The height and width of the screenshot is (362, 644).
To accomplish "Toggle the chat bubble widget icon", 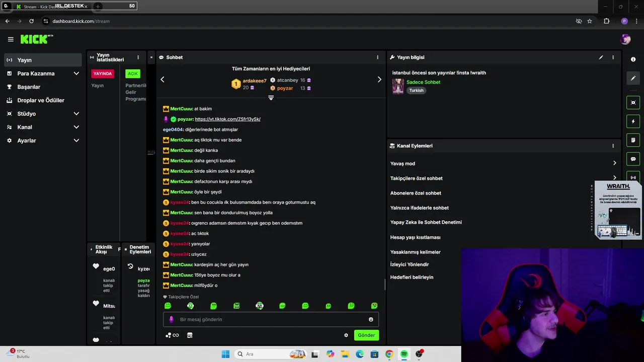I will tap(633, 159).
